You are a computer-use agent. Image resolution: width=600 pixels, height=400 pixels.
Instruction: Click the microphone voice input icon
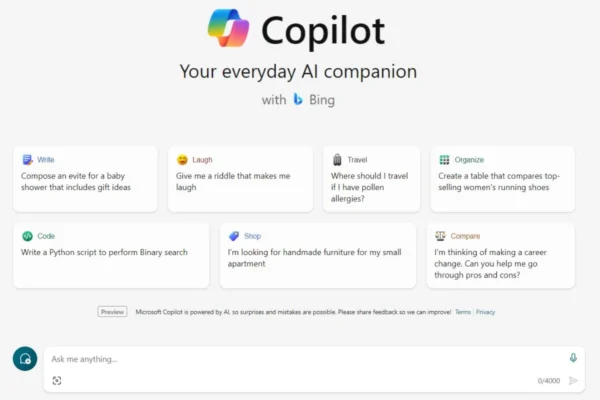tap(573, 358)
